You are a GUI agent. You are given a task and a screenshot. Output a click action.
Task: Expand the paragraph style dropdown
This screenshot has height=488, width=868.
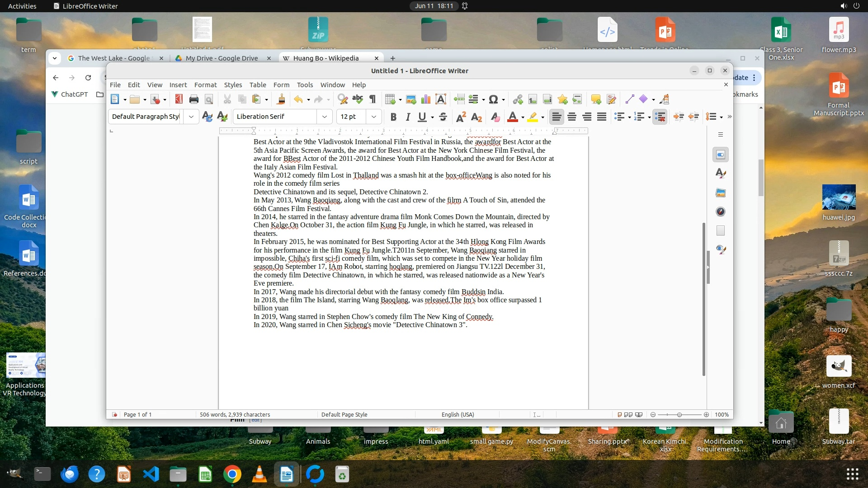click(191, 117)
